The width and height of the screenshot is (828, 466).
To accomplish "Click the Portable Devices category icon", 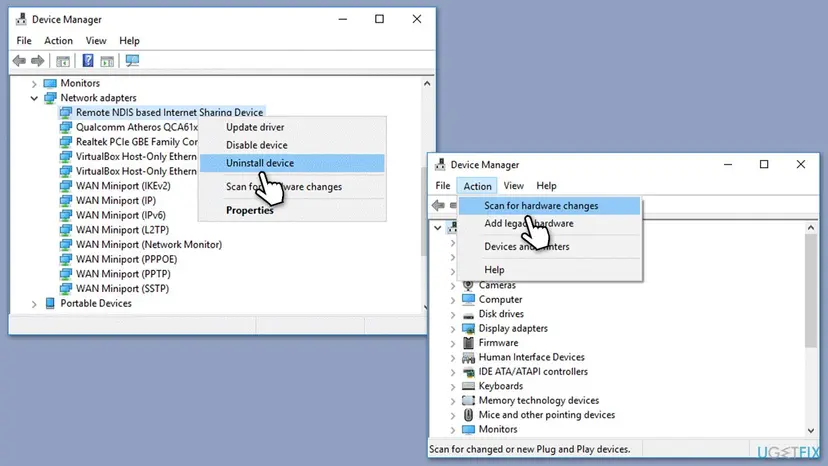I will [x=50, y=303].
